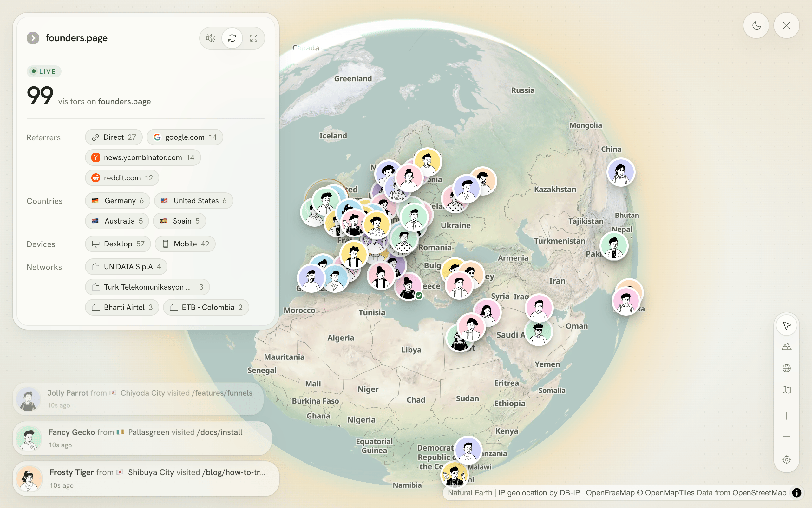Select Bharti Airtel network chip
812x508 pixels.
122,307
